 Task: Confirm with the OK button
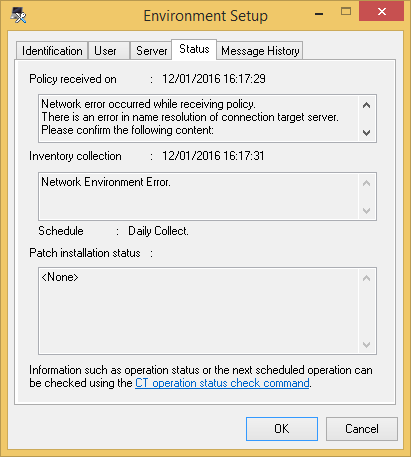click(x=282, y=429)
